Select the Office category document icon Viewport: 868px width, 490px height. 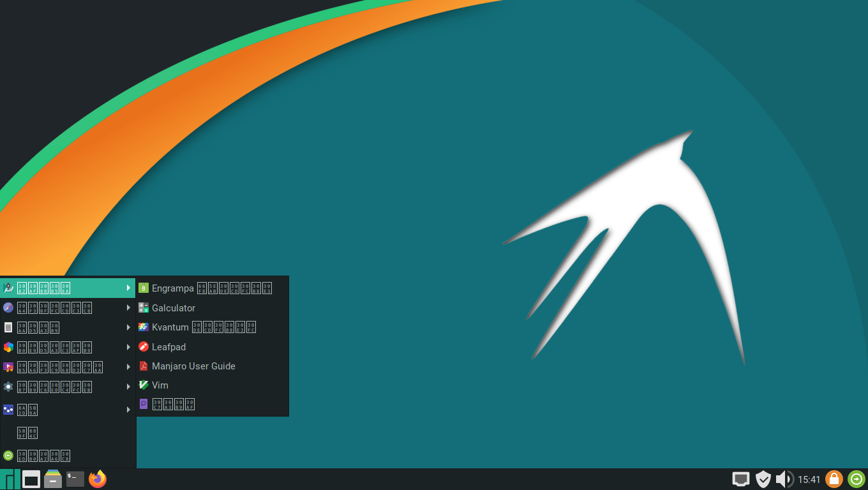pyautogui.click(x=8, y=327)
